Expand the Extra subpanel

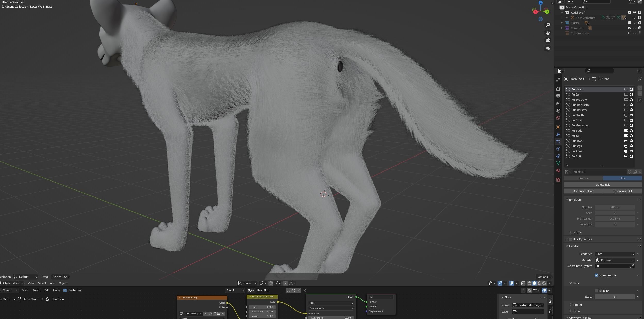(571, 311)
